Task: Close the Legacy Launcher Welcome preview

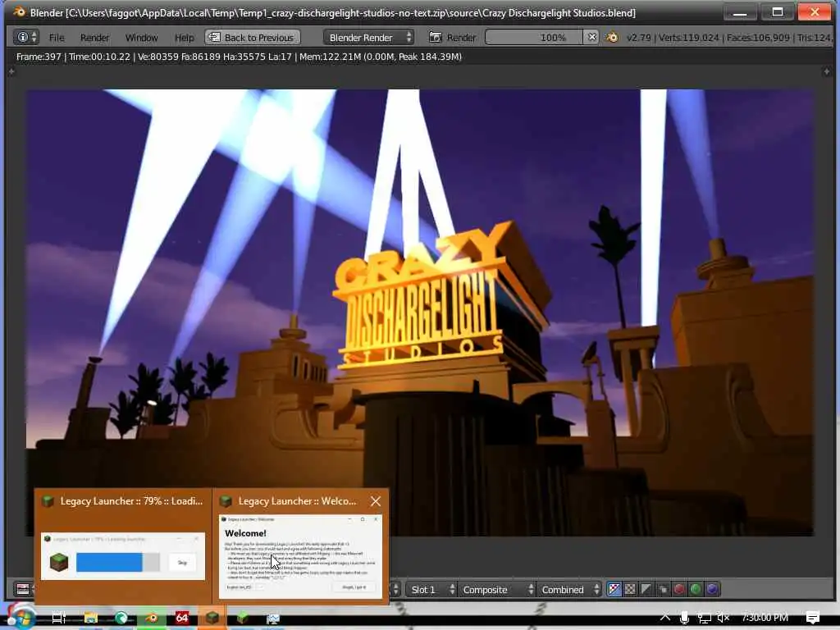Action: [376, 501]
